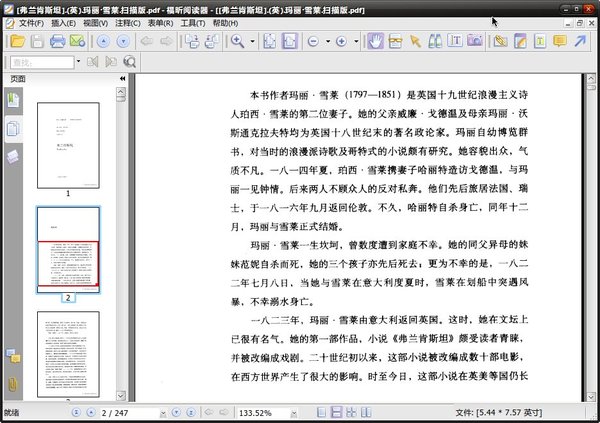Click the Open file folder icon
This screenshot has width=600, height=423.
coord(16,41)
